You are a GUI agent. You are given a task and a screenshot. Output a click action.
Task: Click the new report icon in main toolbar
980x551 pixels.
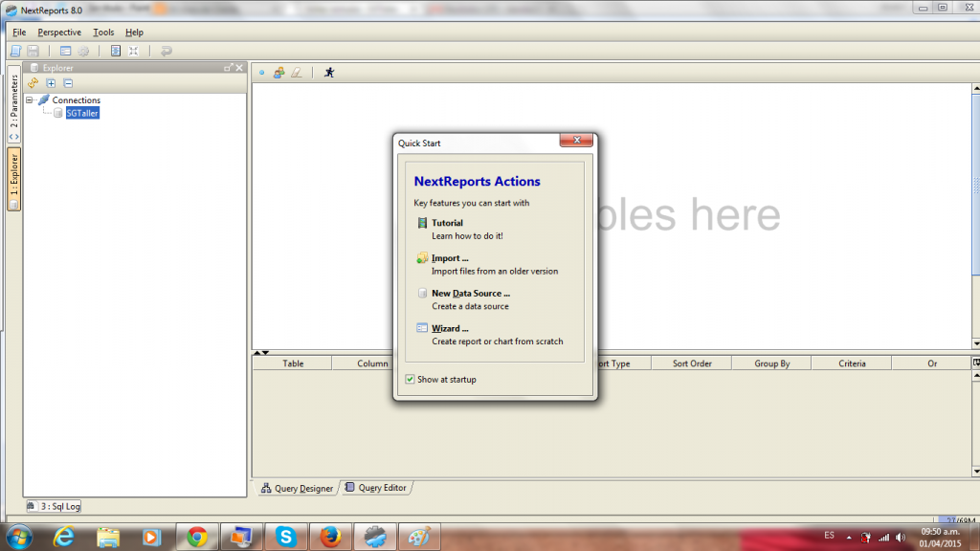(15, 51)
